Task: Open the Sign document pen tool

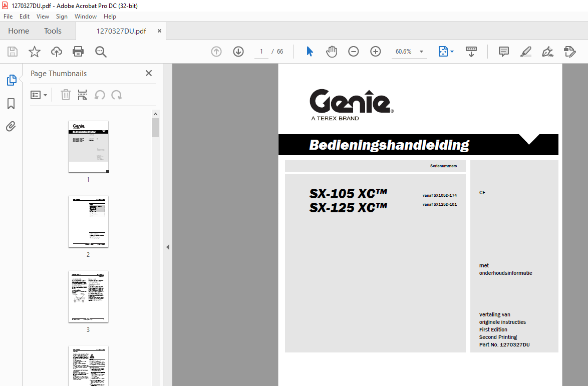Action: coord(547,52)
